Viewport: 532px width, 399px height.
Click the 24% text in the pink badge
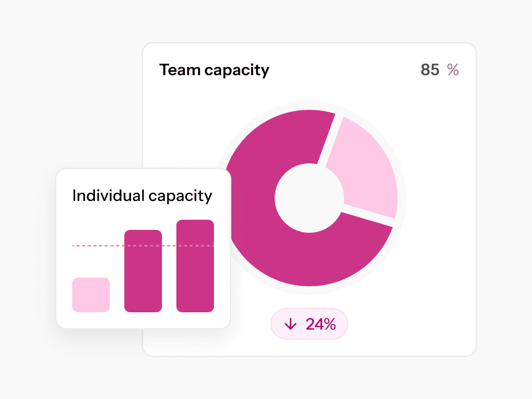point(320,324)
